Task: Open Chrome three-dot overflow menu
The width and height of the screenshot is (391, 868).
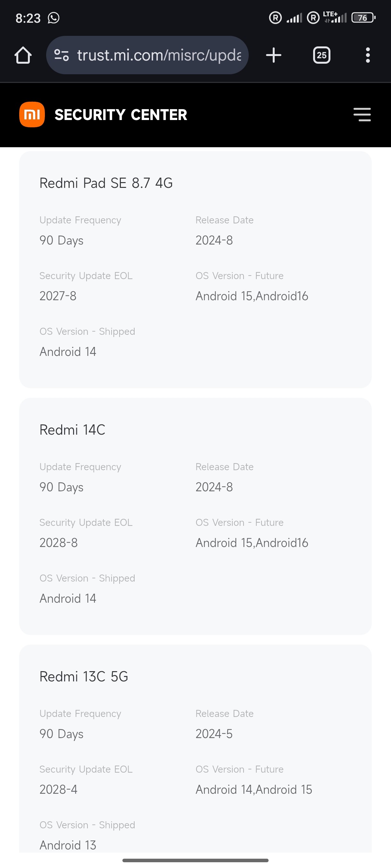Action: coord(367,55)
